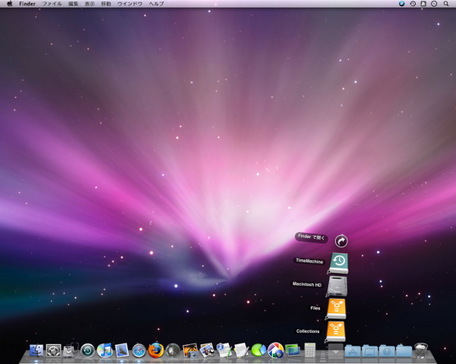Click the 'Finder で開く' arrow button
456x364 pixels.
tap(341, 241)
